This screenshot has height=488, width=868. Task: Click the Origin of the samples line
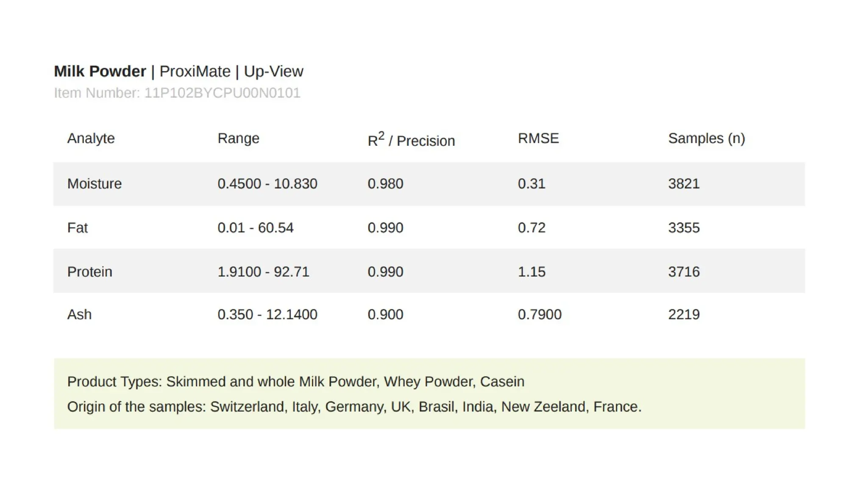coord(354,407)
